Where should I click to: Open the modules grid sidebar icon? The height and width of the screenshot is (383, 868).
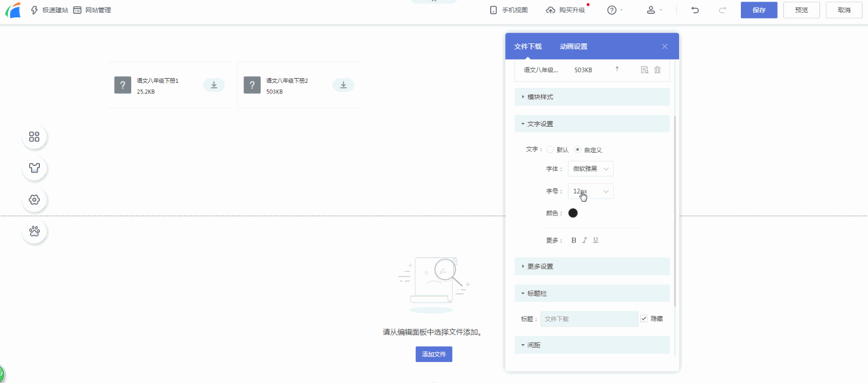[34, 137]
